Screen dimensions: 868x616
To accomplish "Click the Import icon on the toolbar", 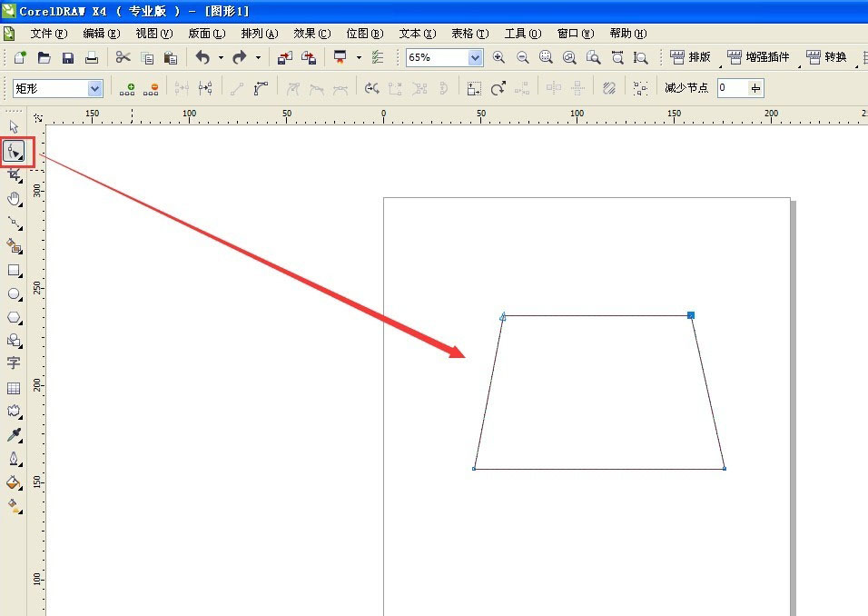I will click(284, 56).
